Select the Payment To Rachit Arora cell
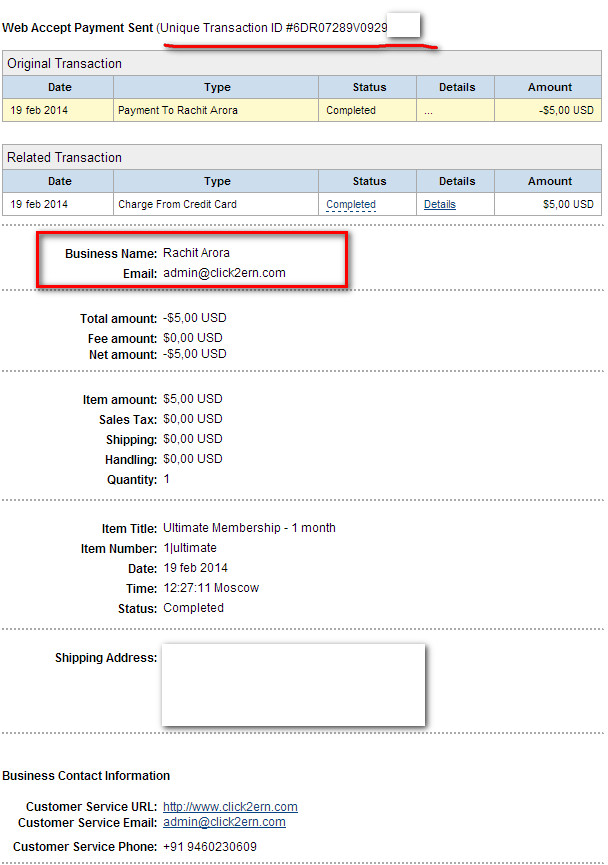The image size is (608, 865). click(x=178, y=110)
